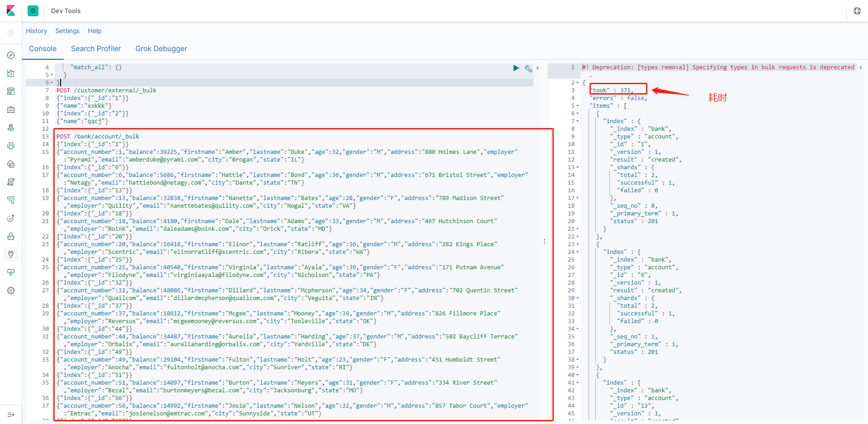The image size is (868, 424).
Task: Switch to the Grok Debugger tab
Action: (161, 48)
